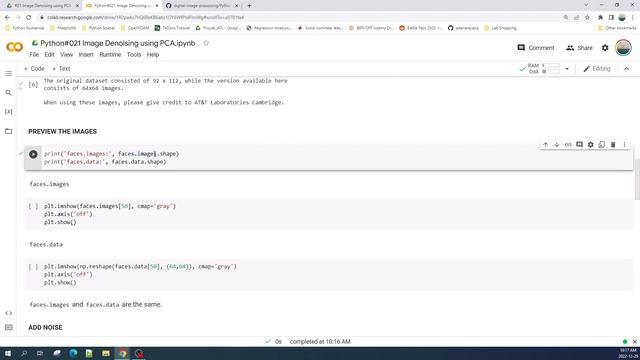Open the Help menu
This screenshot has width=640, height=360.
153,54
